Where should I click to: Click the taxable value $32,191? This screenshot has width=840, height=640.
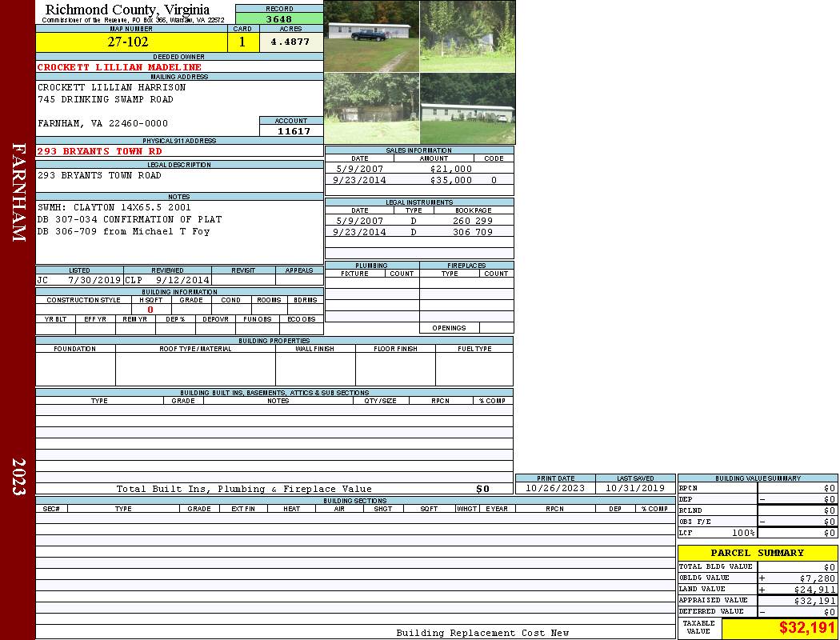(x=806, y=628)
